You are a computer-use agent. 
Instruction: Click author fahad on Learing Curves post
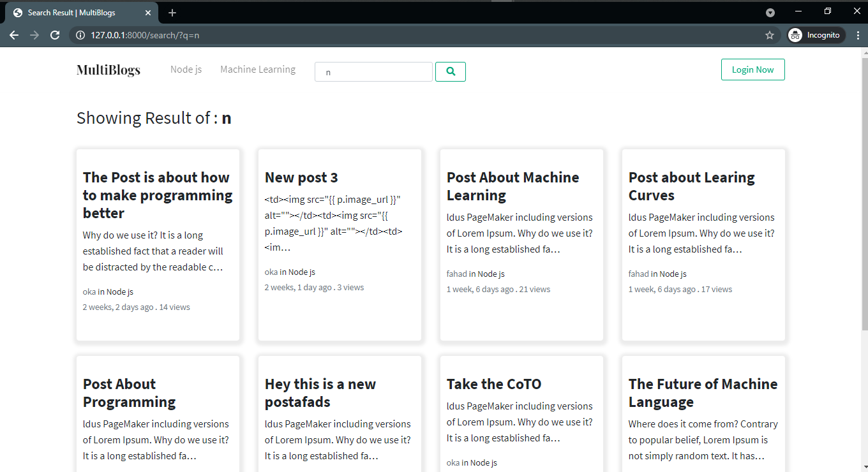point(639,274)
